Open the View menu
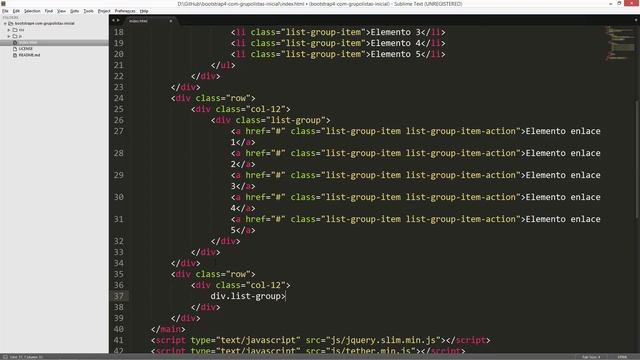Viewport: 640px width, 360px height. [61, 11]
